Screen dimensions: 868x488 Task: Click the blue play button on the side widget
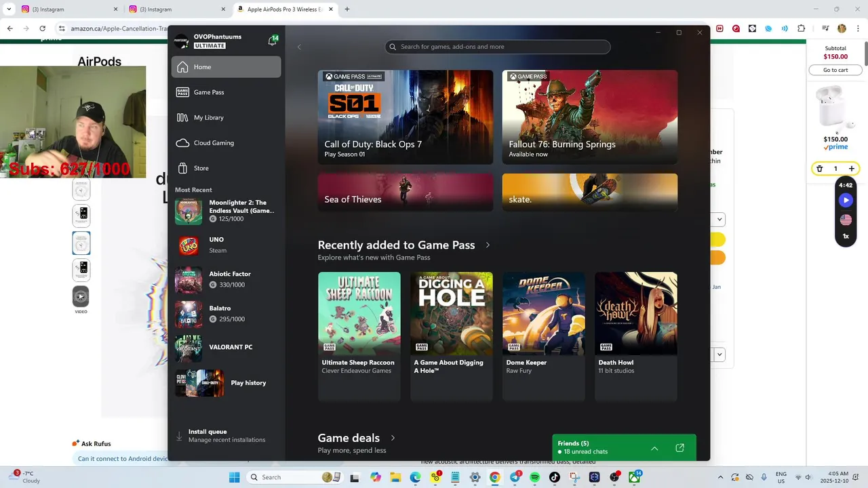point(846,200)
